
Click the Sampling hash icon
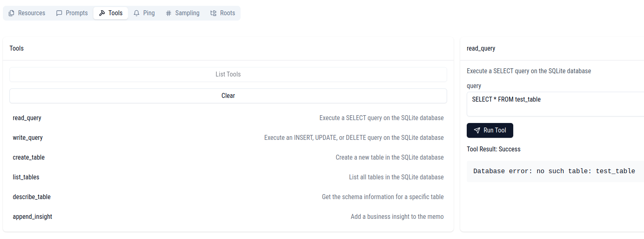[x=169, y=13]
